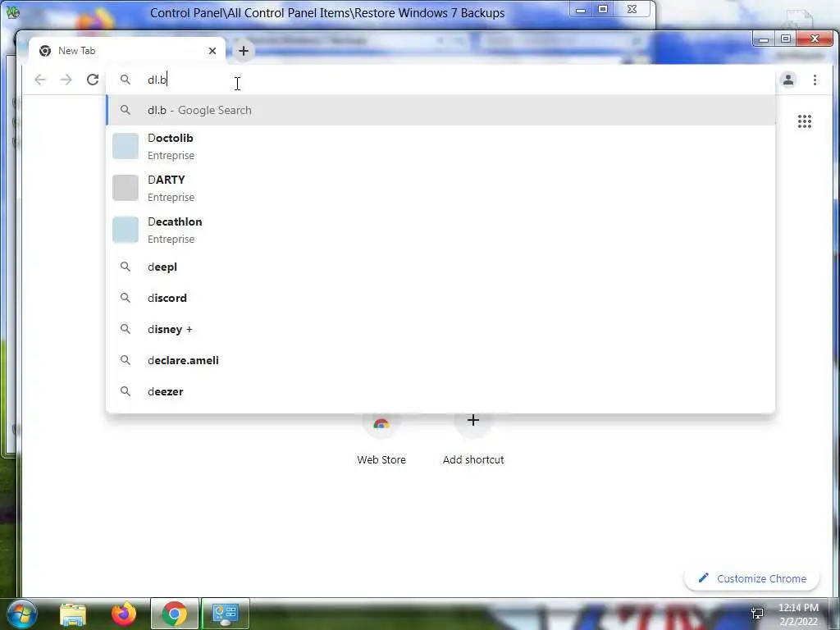Pick the deezer search suggestion
Image resolution: width=840 pixels, height=630 pixels.
coord(441,391)
